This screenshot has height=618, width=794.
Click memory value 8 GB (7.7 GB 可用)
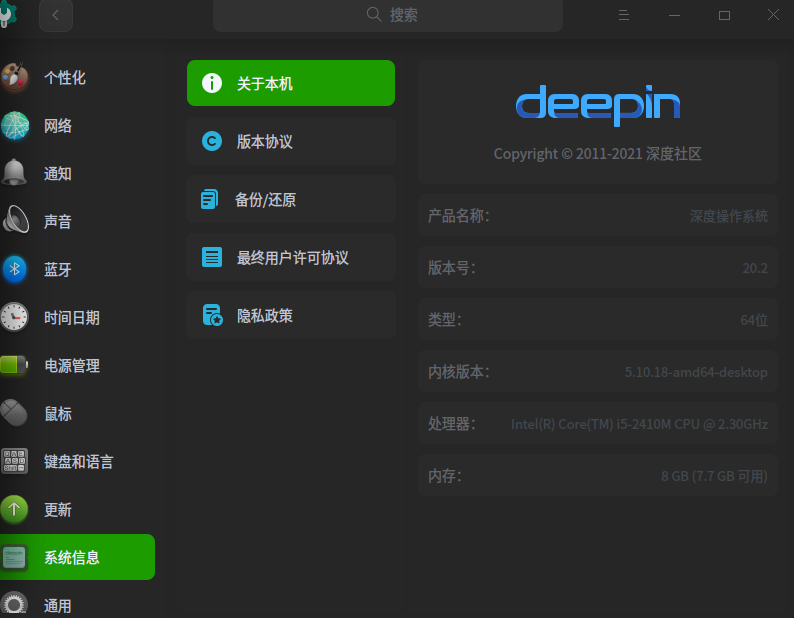click(714, 476)
